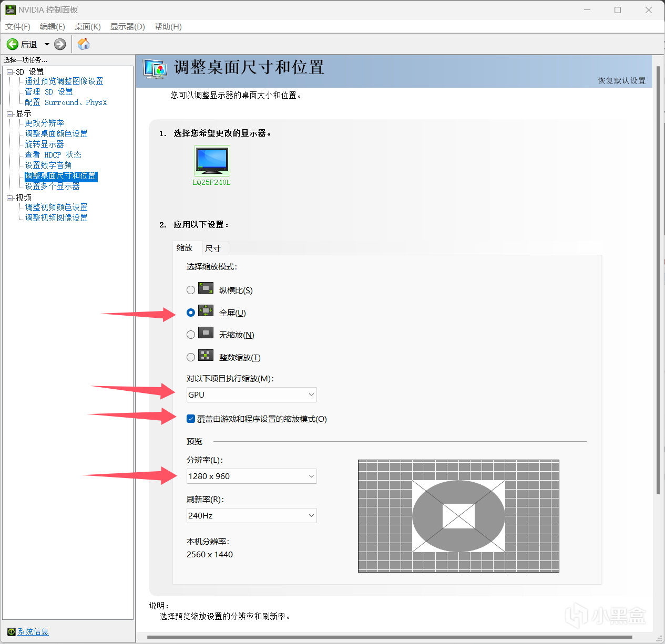Click the full-screen scaling mode icon
Viewport: 665px width, 644px height.
point(206,311)
